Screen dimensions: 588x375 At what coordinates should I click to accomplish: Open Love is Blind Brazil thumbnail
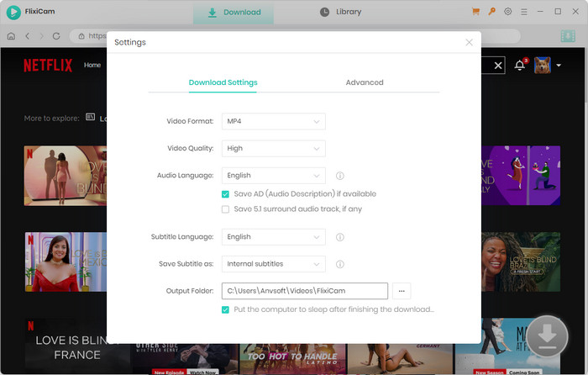[x=521, y=261]
